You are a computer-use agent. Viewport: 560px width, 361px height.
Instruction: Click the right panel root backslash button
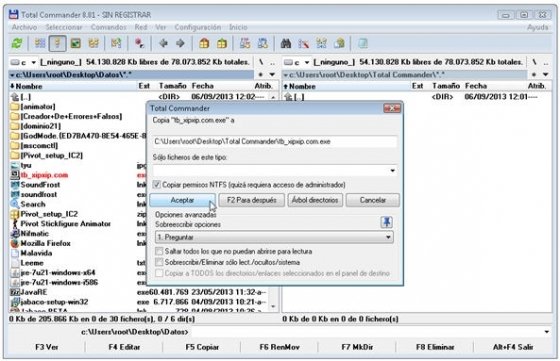534,62
